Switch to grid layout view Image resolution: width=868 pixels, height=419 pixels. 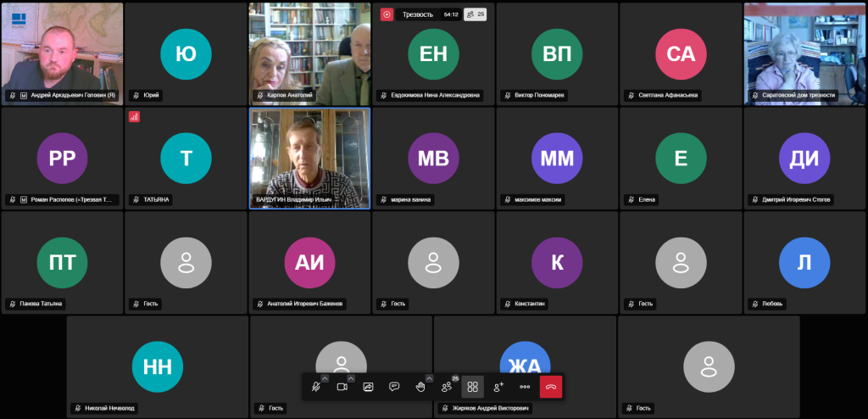pyautogui.click(x=473, y=387)
